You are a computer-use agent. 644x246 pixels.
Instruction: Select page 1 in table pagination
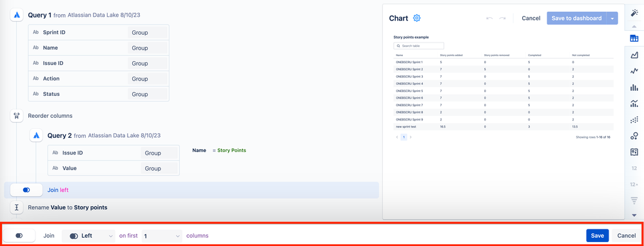pos(404,137)
